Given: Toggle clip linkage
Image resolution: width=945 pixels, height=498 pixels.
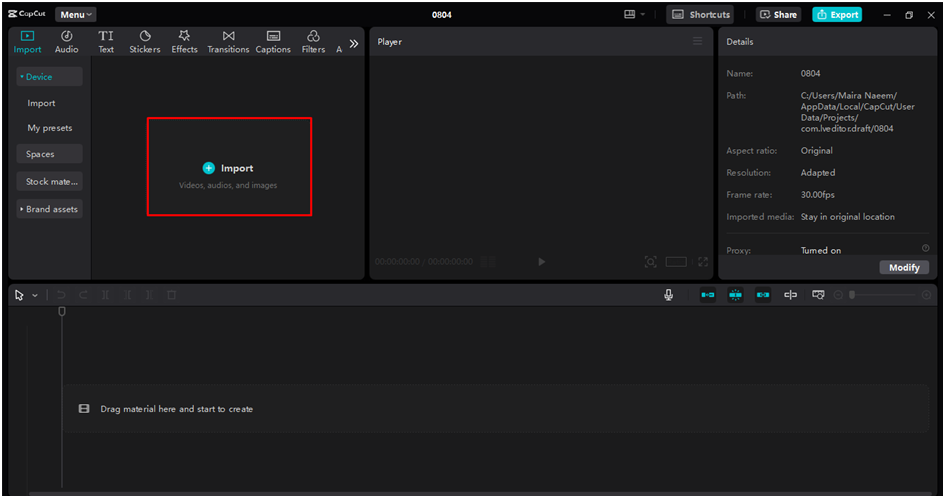Looking at the screenshot, I should [763, 295].
